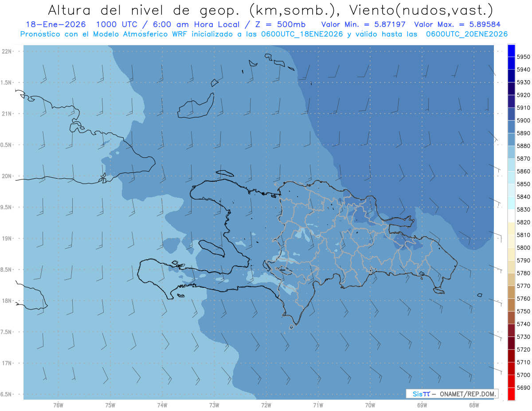The width and height of the screenshot is (532, 411).
Task: Click 'Valor Min. = 5.87197'
Action: pyautogui.click(x=363, y=24)
